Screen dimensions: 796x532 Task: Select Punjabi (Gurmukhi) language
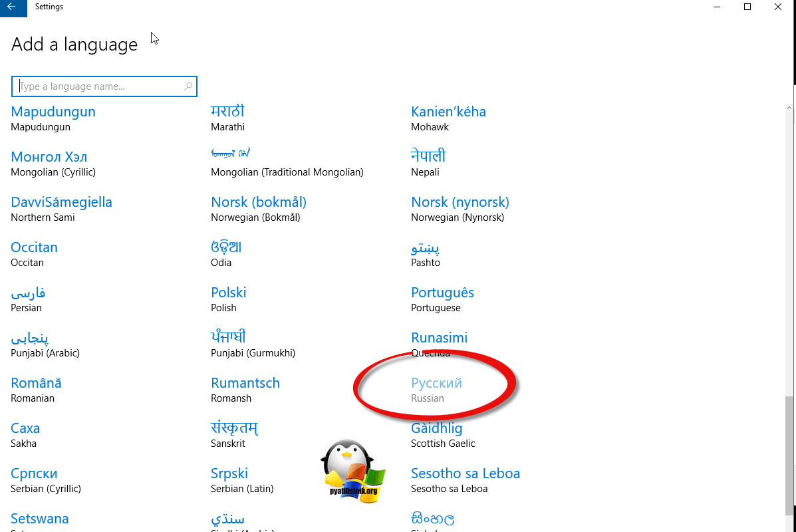[253, 344]
